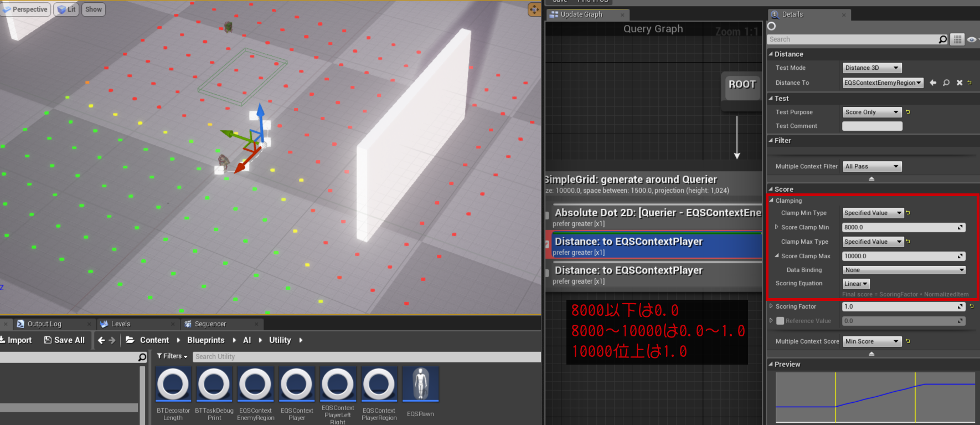Toggle Details view options eye icon
This screenshot has width=980, height=425.
[x=971, y=39]
